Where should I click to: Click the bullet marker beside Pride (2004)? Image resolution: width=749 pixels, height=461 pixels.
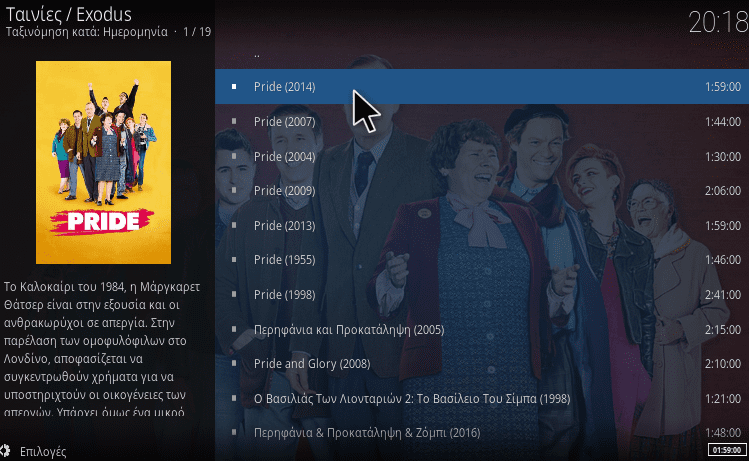click(234, 156)
